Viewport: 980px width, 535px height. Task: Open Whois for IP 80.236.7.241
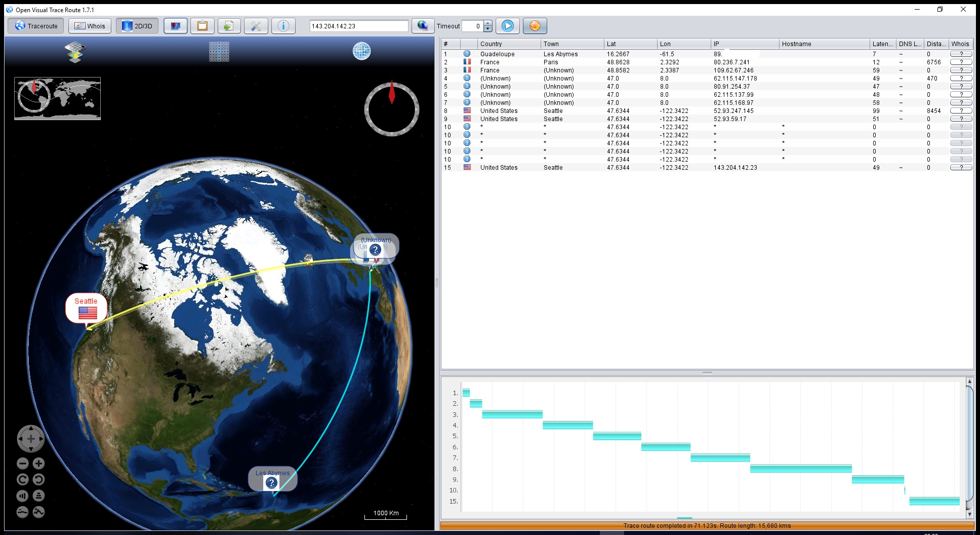[961, 62]
